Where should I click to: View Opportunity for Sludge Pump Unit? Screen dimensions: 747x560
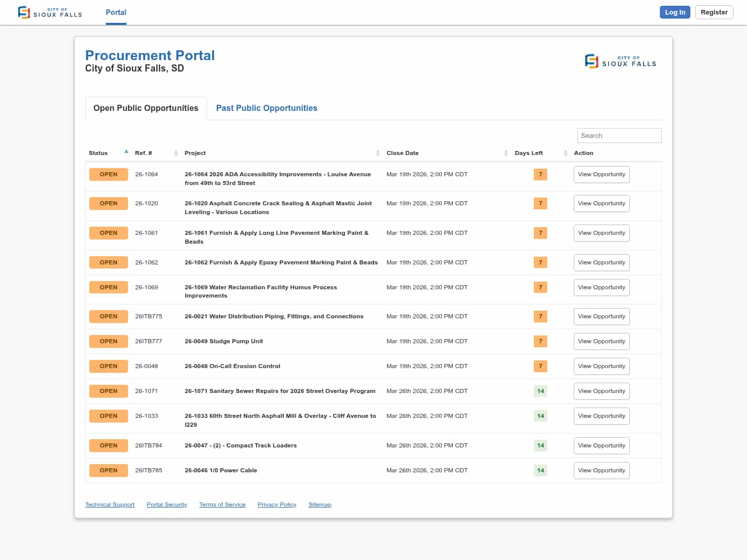pos(601,342)
